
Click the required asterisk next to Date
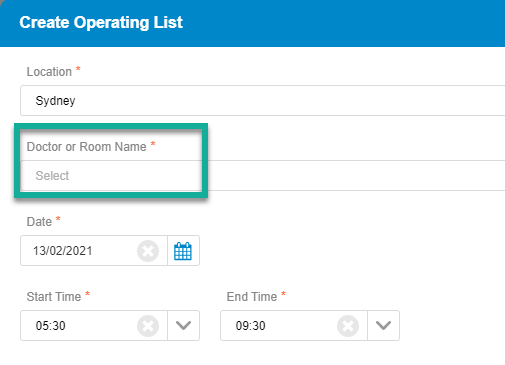tap(58, 219)
